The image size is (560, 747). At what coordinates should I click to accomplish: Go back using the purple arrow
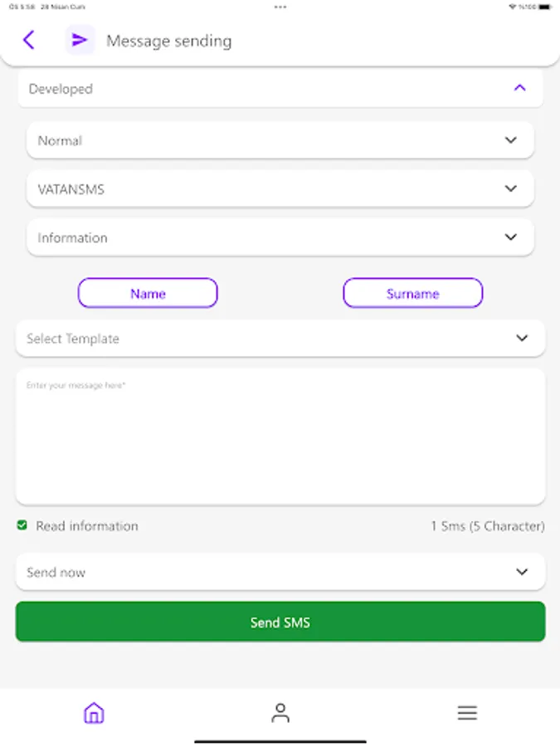point(29,40)
